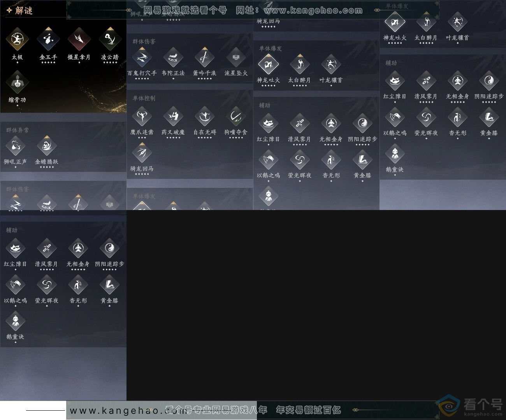This screenshot has width=506, height=420.
Task: Select 阴阳迷踪步 in the rightmost 辅助 panel
Action: [x=489, y=81]
